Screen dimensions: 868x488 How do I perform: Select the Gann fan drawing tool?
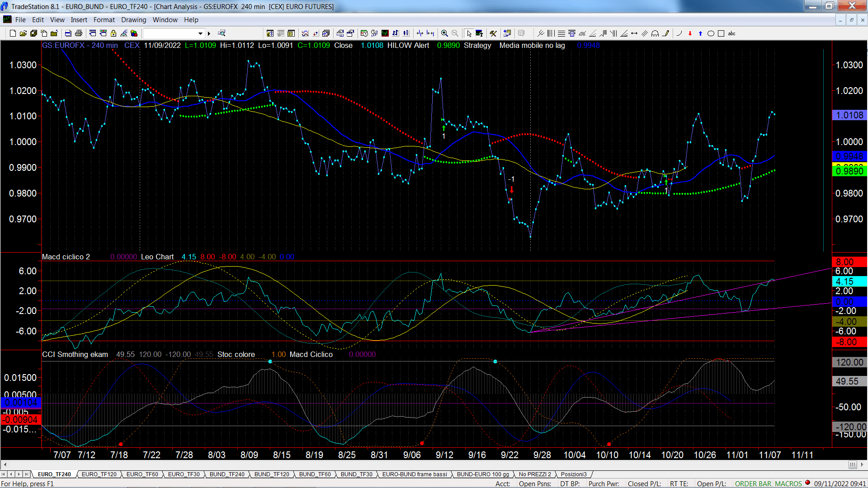point(624,33)
